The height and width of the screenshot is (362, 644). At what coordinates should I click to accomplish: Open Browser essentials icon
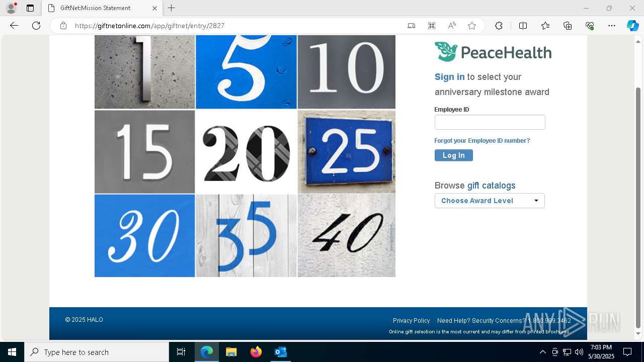(x=590, y=26)
